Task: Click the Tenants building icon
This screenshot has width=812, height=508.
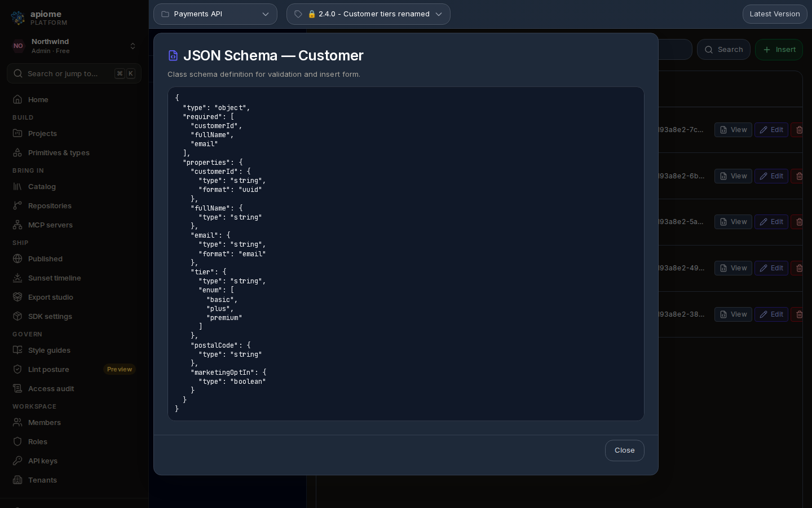Action: 17,480
